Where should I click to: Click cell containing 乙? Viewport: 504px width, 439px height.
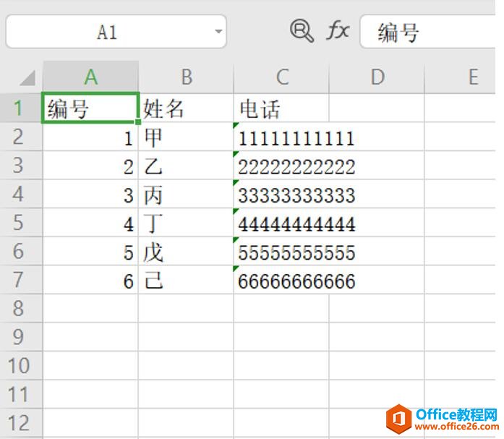[x=186, y=165]
